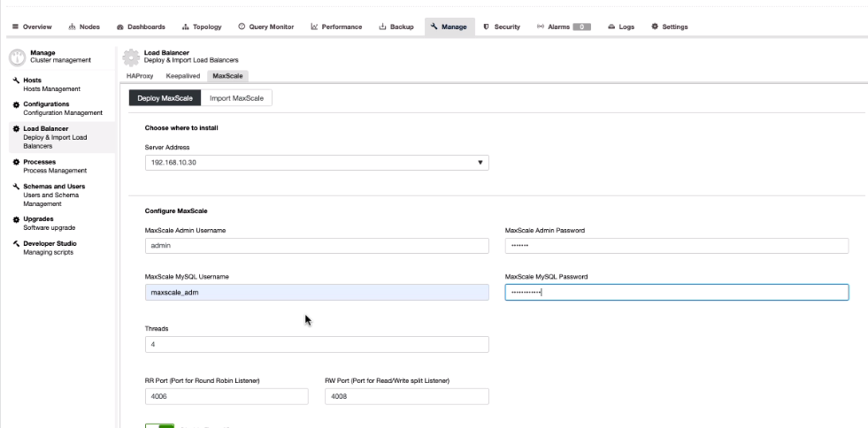Click the MaxScale MySQL Password field
The image size is (868, 428).
point(677,292)
